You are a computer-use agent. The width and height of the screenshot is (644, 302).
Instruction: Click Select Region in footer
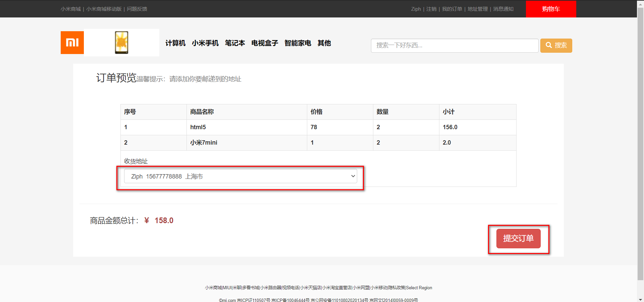coord(419,288)
